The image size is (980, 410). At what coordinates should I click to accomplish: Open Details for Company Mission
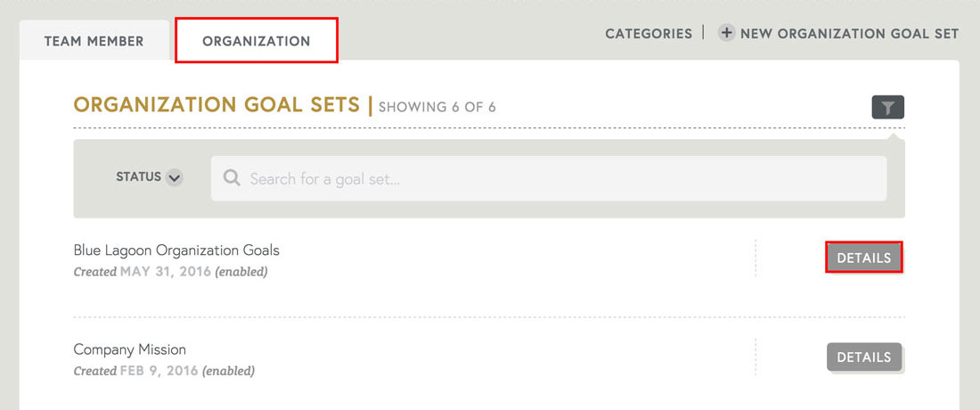(864, 357)
